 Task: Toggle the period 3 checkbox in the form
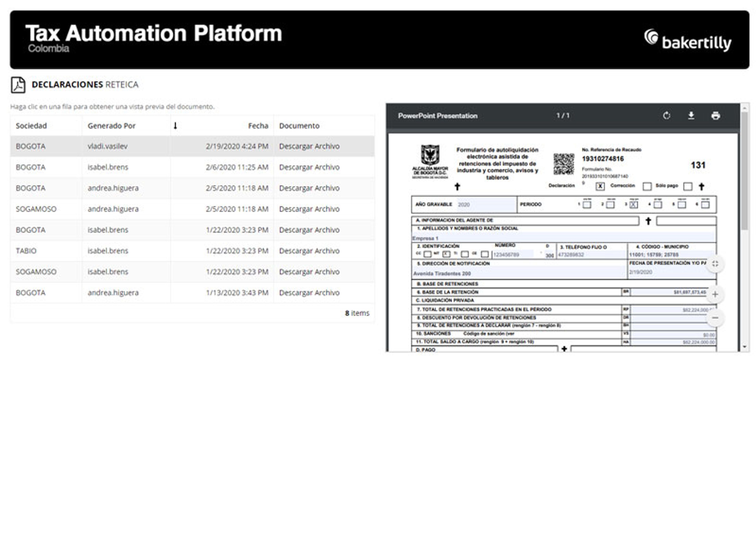point(634,204)
